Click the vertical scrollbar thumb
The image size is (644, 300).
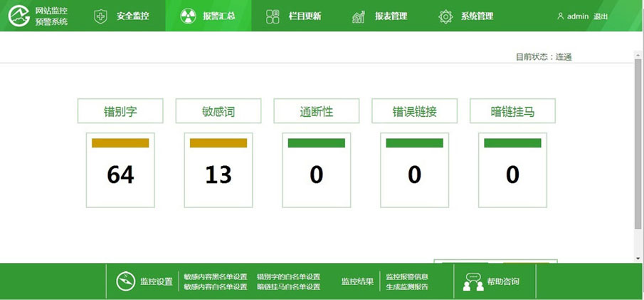(638, 144)
